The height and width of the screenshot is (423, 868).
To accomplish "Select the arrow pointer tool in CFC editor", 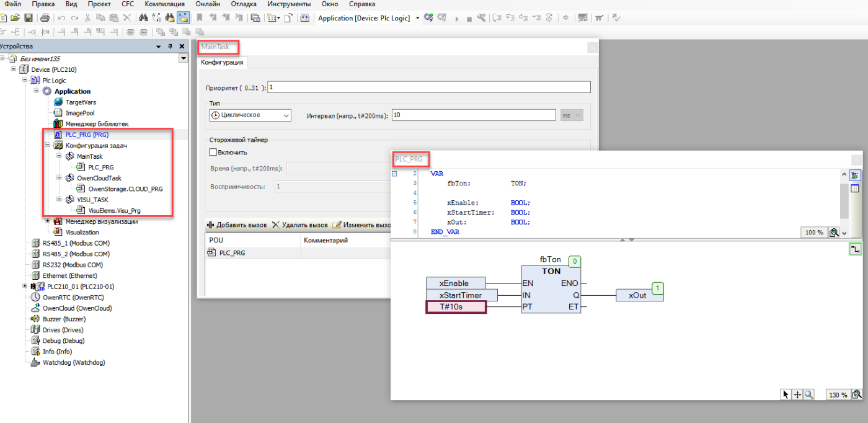I will (786, 394).
